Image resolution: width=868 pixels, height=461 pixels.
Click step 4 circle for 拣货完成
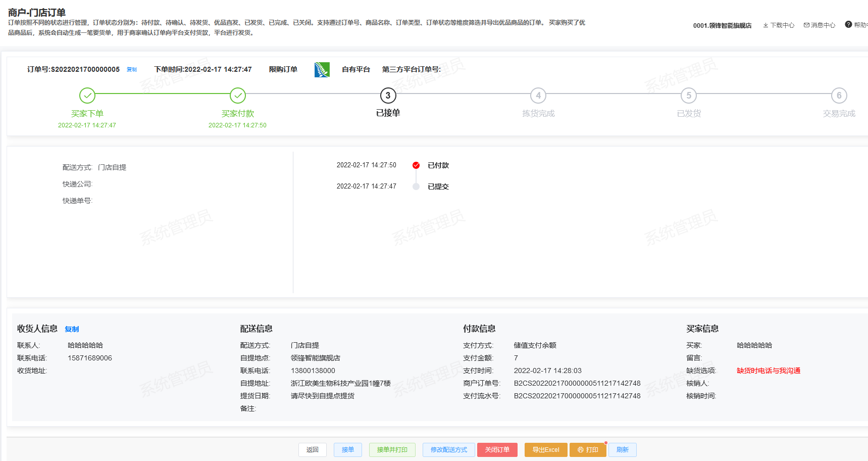(x=538, y=96)
